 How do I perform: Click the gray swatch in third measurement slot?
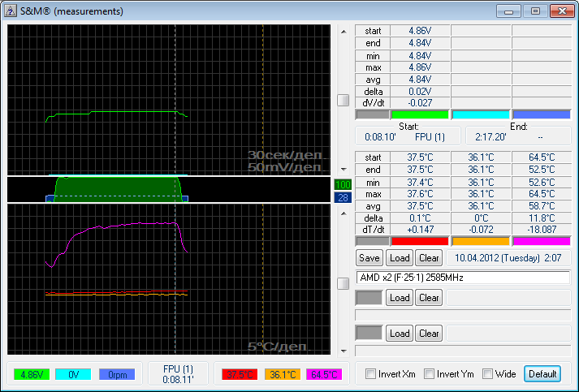369,334
